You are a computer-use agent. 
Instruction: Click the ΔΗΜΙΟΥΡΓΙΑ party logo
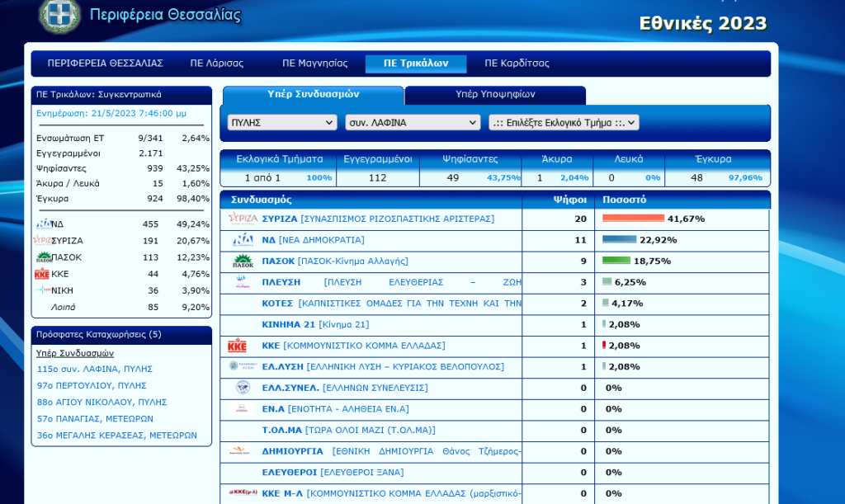coord(239,451)
